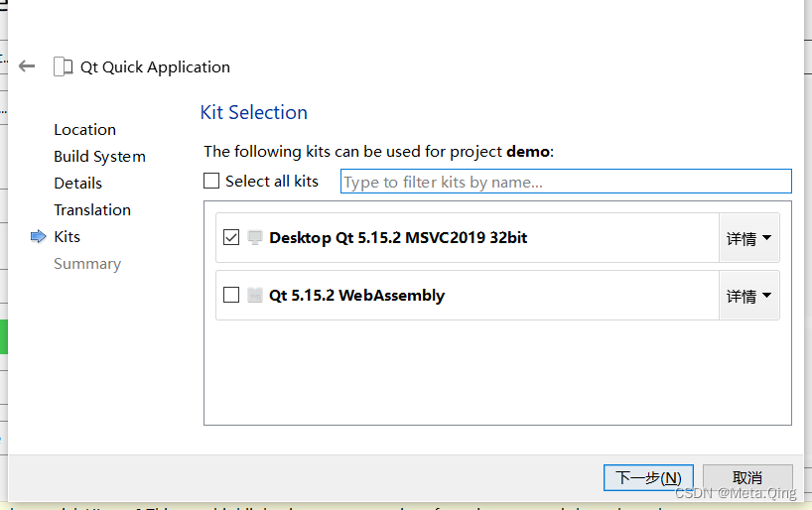Check the Qt 5.15.2 WebAssembly kit

point(231,295)
